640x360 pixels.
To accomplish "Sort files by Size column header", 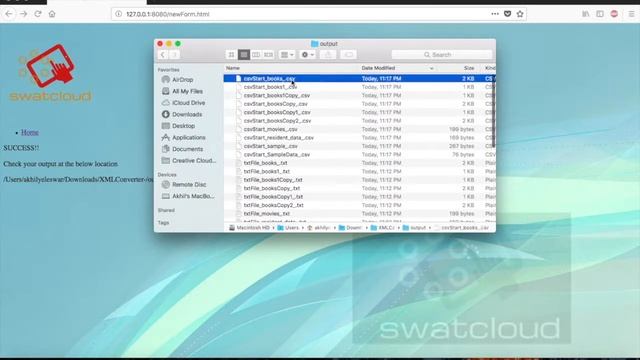I will pos(469,68).
